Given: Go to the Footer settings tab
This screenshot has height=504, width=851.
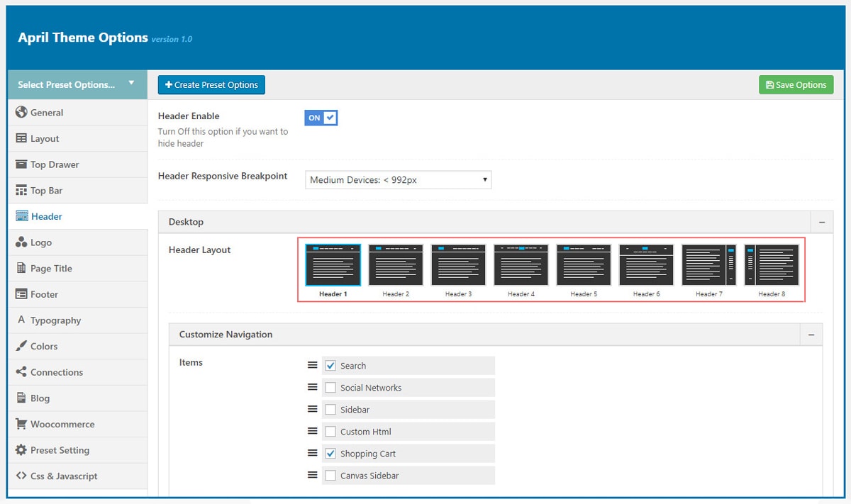Looking at the screenshot, I should [44, 294].
